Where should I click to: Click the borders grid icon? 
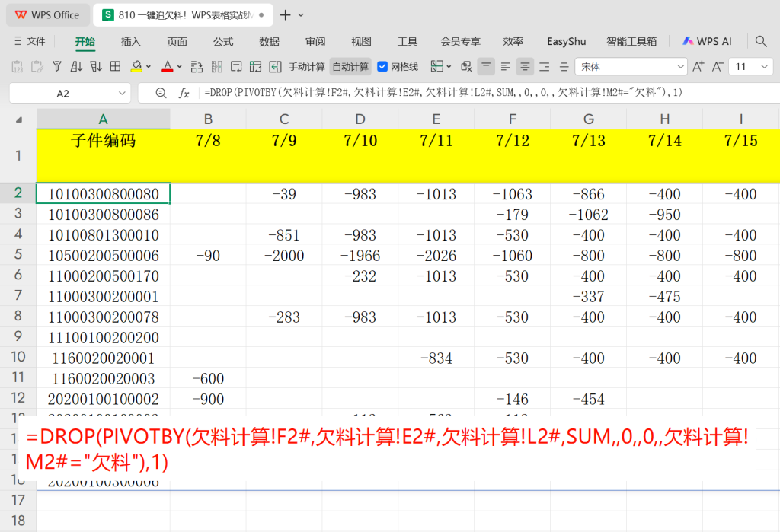tap(116, 67)
